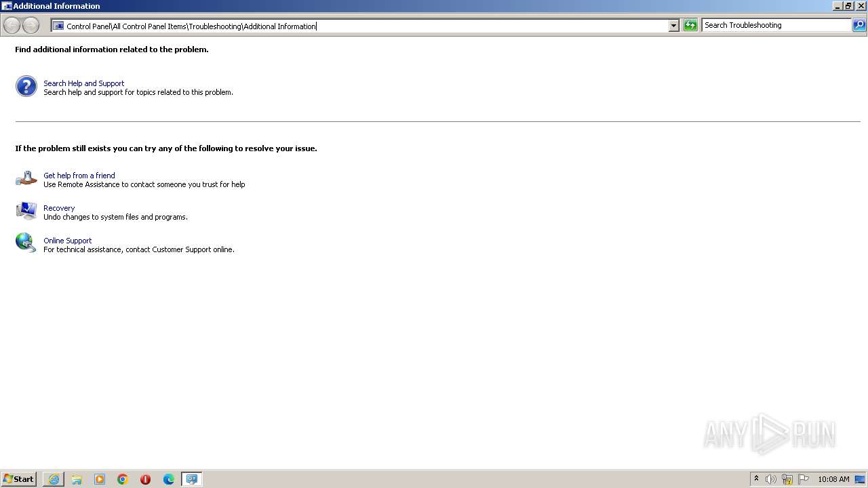Go back with the Back arrow button

tap(12, 26)
